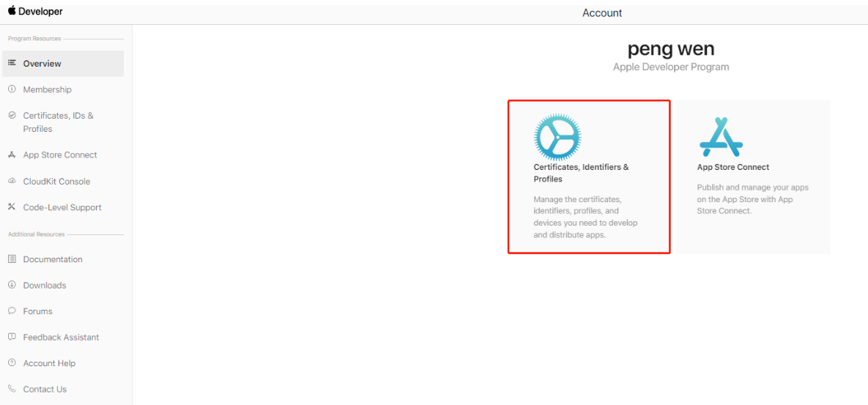Viewport: 868px width, 405px height.
Task: Click the 'Manage the certificates' card description
Action: [x=586, y=216]
